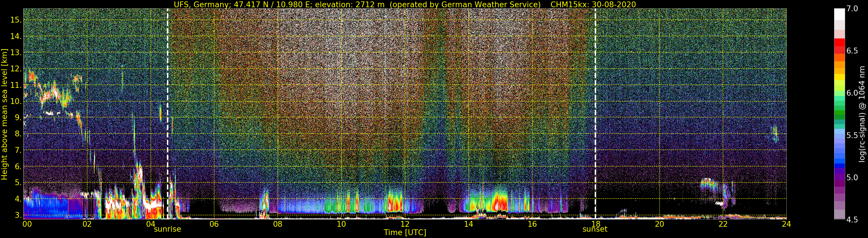Click height tick label '10.' on height axis

click(16, 101)
